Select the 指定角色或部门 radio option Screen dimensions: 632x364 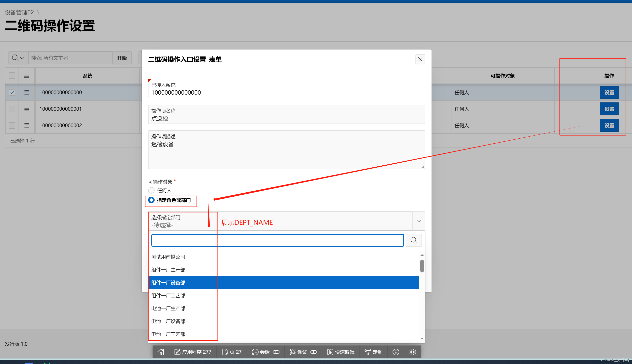point(151,200)
